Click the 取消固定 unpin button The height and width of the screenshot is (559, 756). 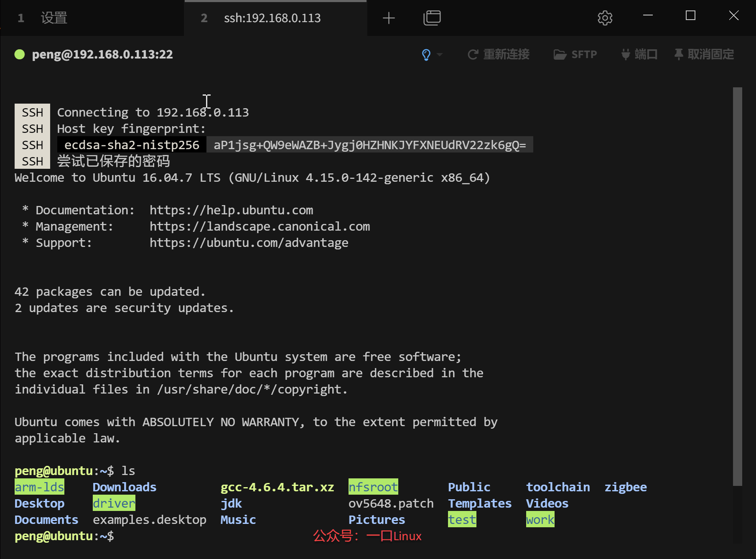click(x=704, y=54)
